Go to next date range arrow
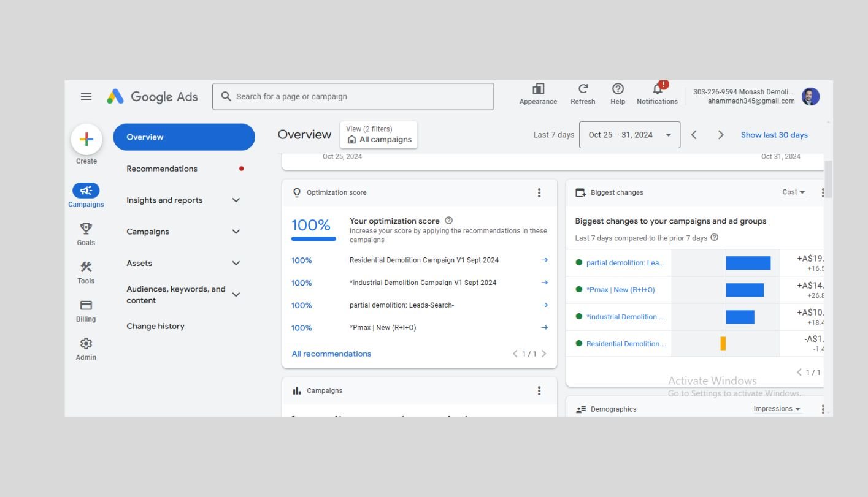868x497 pixels. (721, 135)
